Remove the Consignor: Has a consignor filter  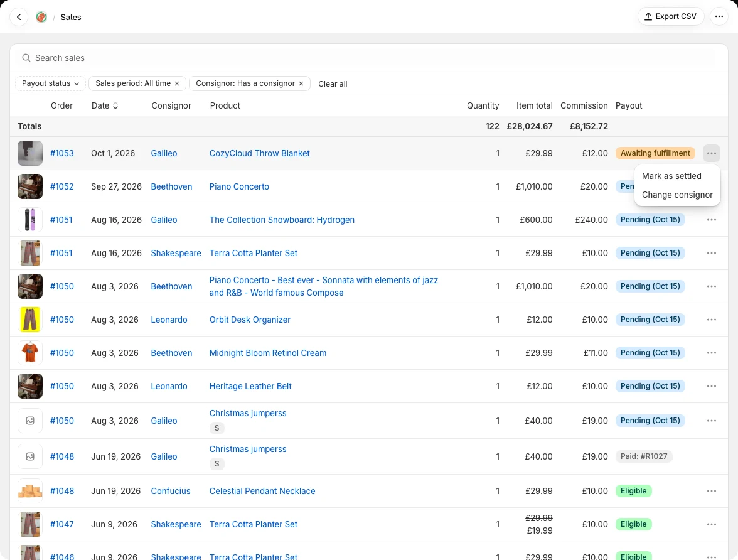(x=301, y=83)
